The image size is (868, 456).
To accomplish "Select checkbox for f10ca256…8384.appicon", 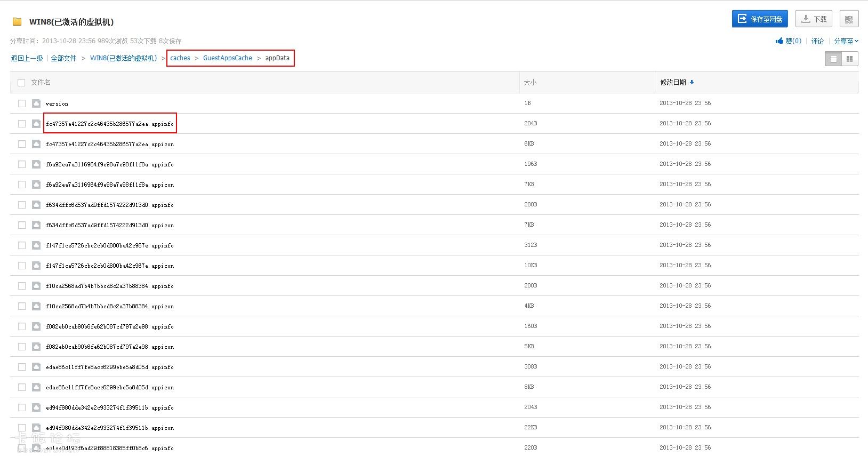I will (x=22, y=306).
